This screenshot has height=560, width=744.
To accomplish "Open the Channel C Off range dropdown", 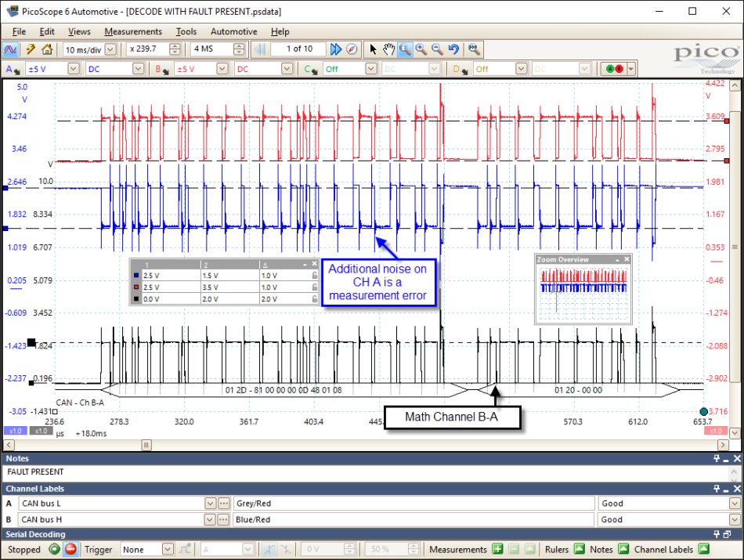I will [x=371, y=69].
